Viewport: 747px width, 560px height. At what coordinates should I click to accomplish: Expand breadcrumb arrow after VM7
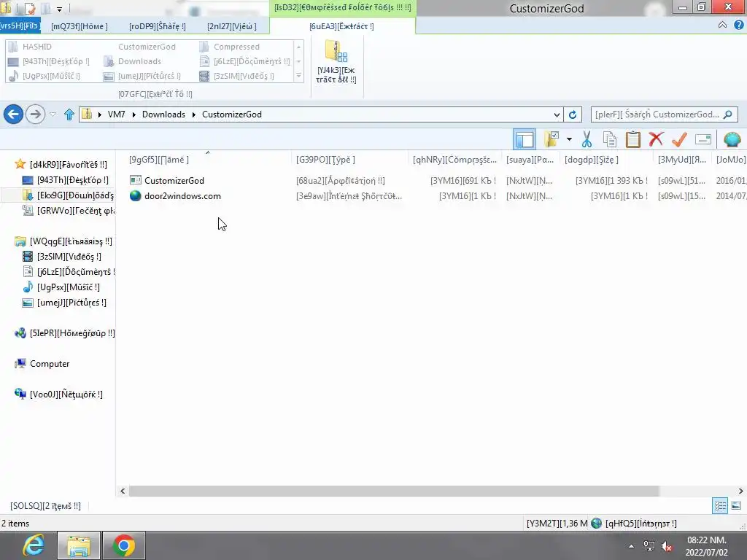point(134,114)
